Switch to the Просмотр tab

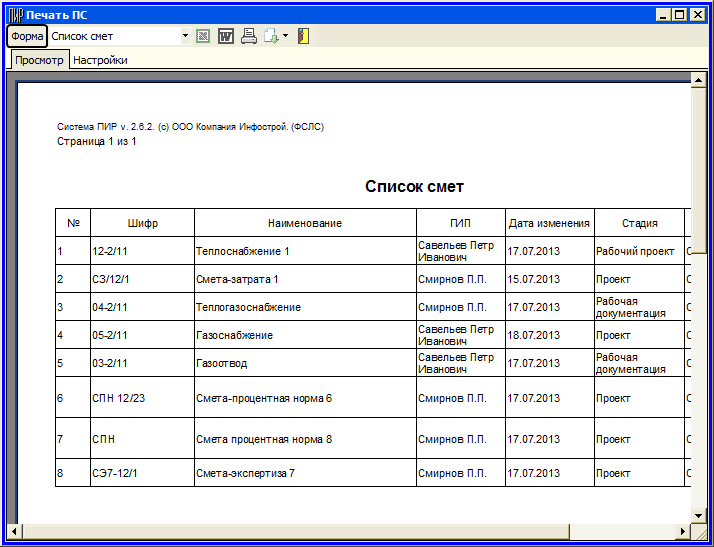click(40, 60)
